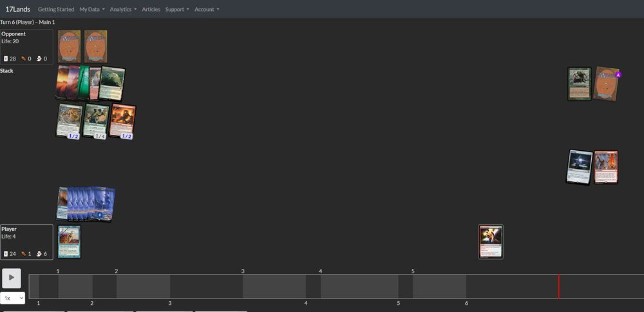Click the 17Lands brand logo link
This screenshot has width=644, height=312.
pyautogui.click(x=17, y=9)
